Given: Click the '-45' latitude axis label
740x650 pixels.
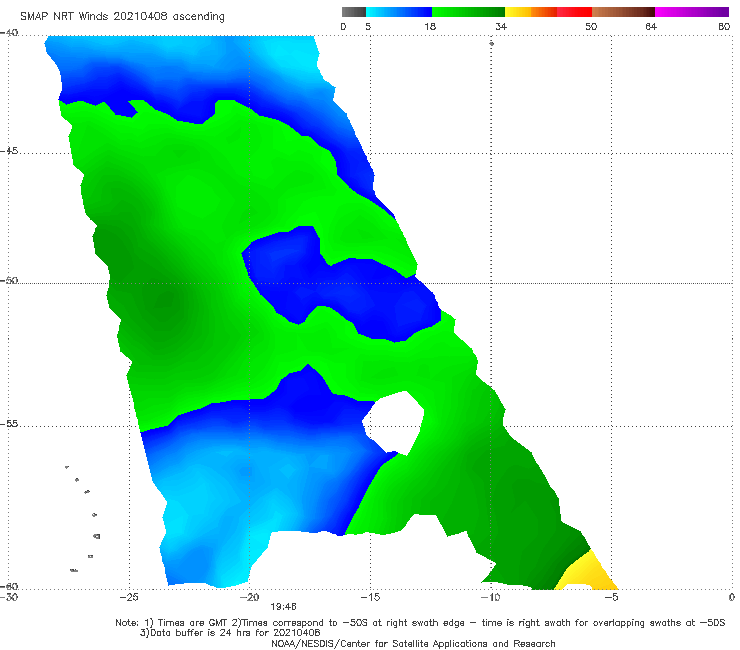Looking at the screenshot, I should click(x=9, y=151).
